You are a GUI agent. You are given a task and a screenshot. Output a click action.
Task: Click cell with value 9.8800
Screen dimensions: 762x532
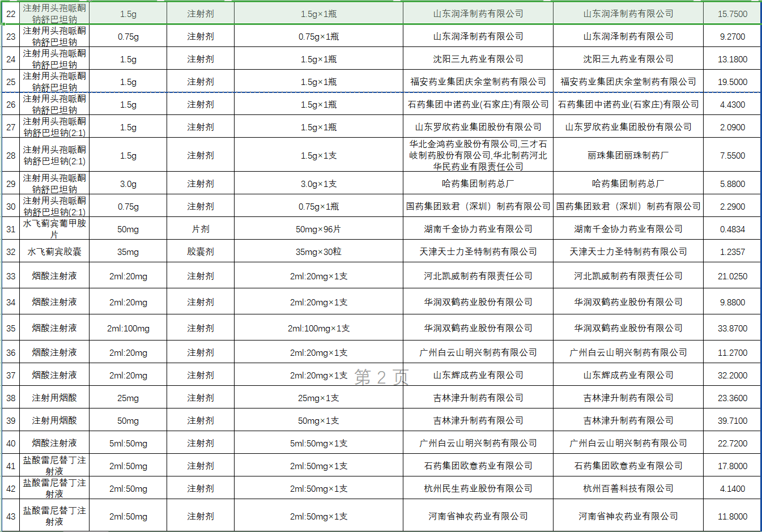point(732,302)
